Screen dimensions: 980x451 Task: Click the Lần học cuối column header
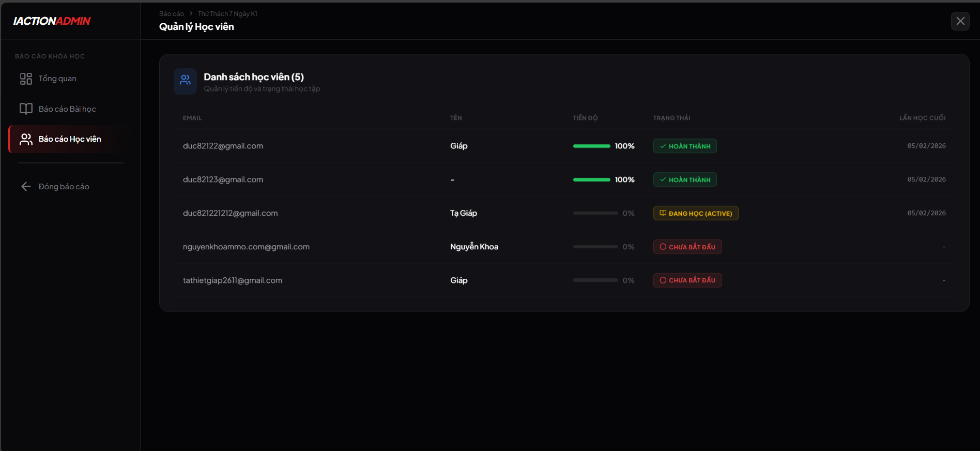(922, 118)
